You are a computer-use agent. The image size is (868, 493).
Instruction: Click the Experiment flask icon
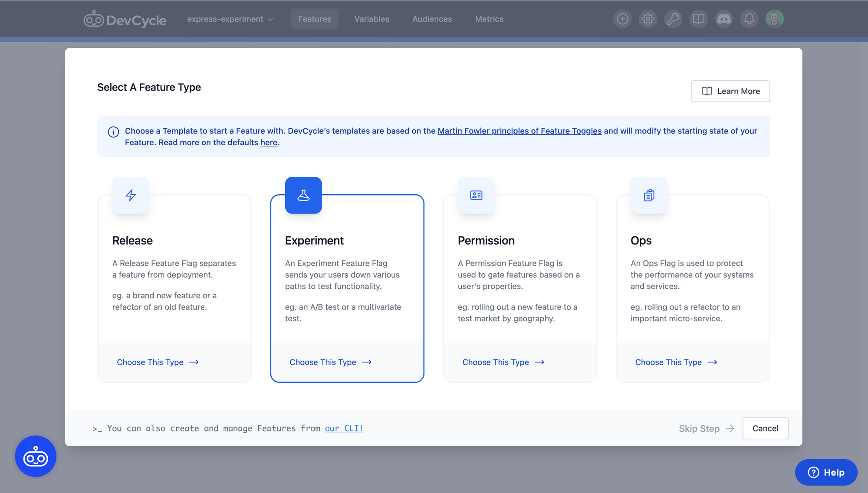click(x=303, y=195)
